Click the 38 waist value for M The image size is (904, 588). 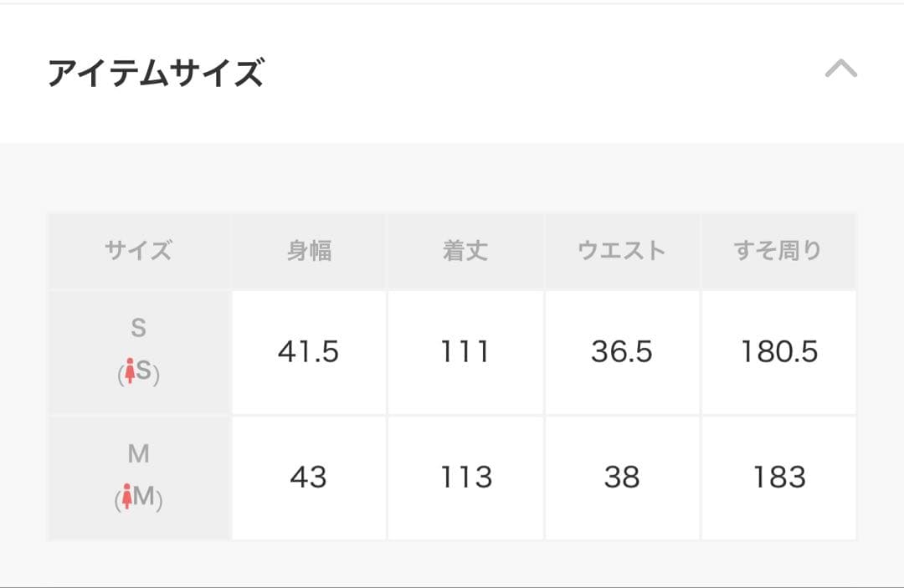click(x=621, y=478)
